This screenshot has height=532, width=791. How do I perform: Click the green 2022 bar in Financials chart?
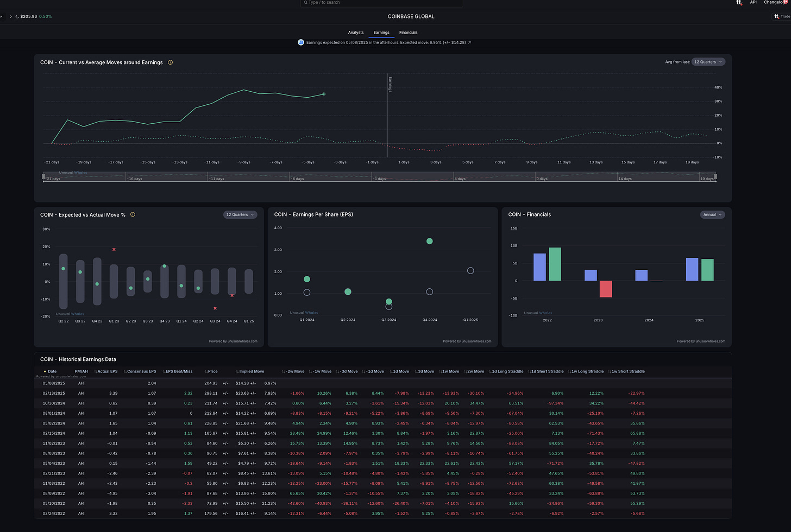click(x=555, y=264)
